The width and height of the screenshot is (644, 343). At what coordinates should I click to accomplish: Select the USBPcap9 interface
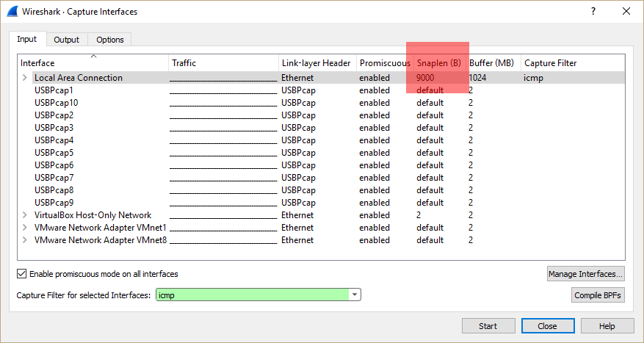click(54, 203)
